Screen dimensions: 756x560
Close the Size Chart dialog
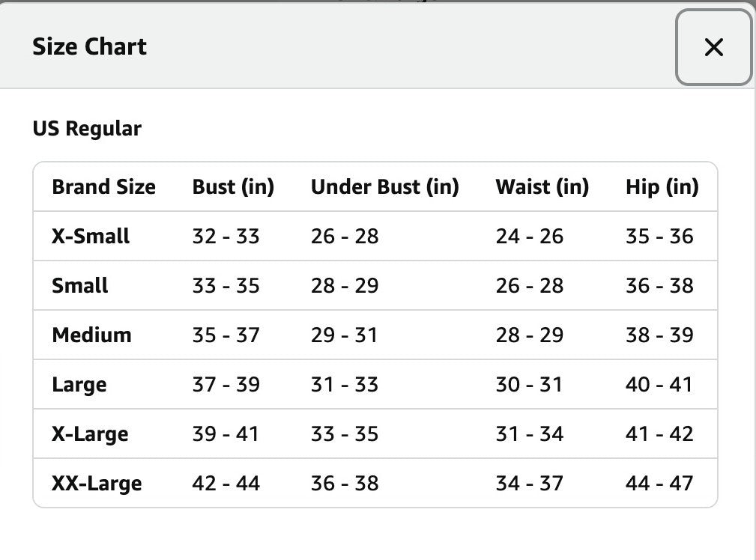[713, 48]
